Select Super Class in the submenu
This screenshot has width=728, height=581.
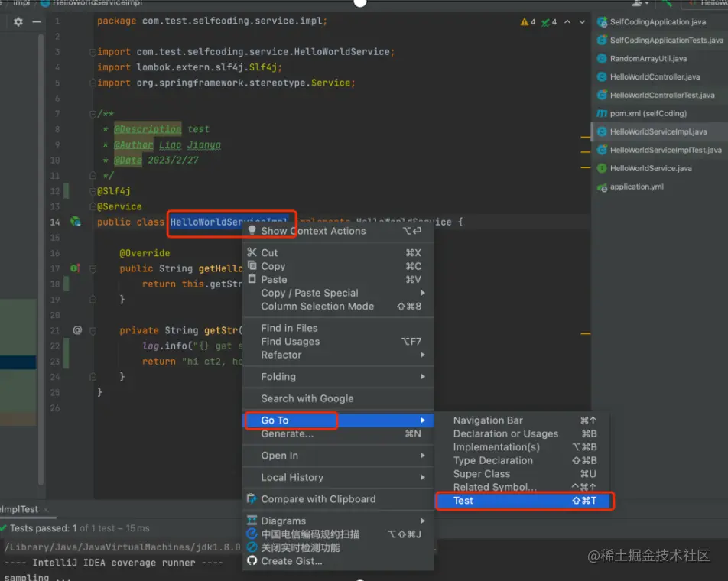click(x=524, y=474)
